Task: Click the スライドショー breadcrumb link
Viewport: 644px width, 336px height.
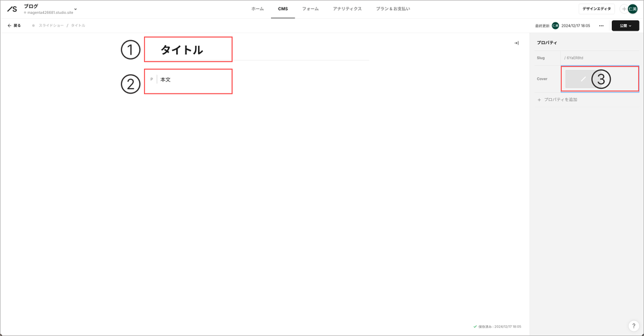Action: [50, 26]
